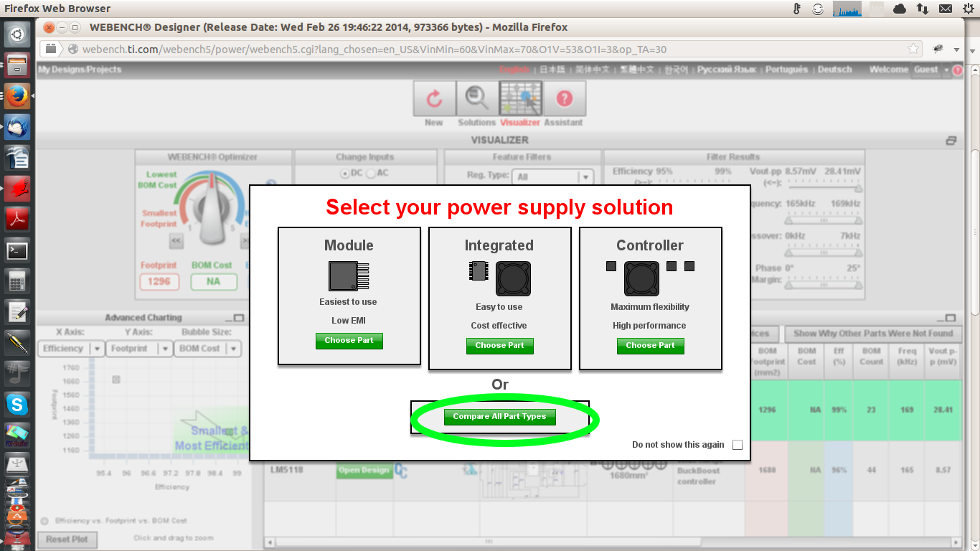Screen dimensions: 980x551
Task: Open the Y Axis Footprint dropdown
Action: point(139,349)
